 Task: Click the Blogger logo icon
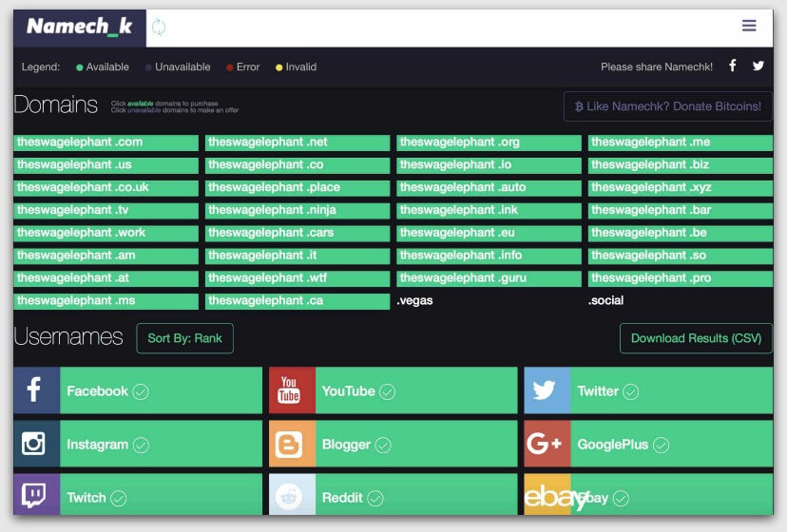click(x=292, y=444)
